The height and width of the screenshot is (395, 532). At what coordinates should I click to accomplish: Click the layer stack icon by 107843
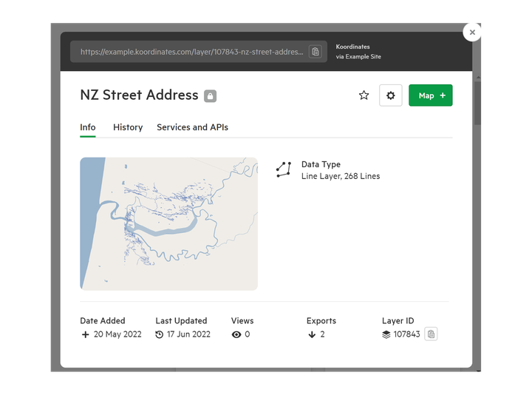[x=386, y=334]
